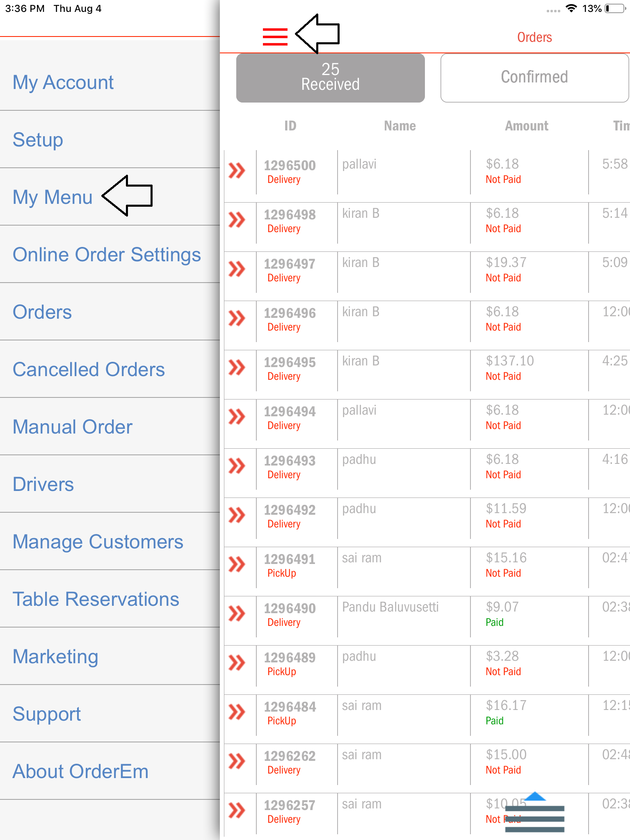Go to Online Order Settings

pos(107,255)
